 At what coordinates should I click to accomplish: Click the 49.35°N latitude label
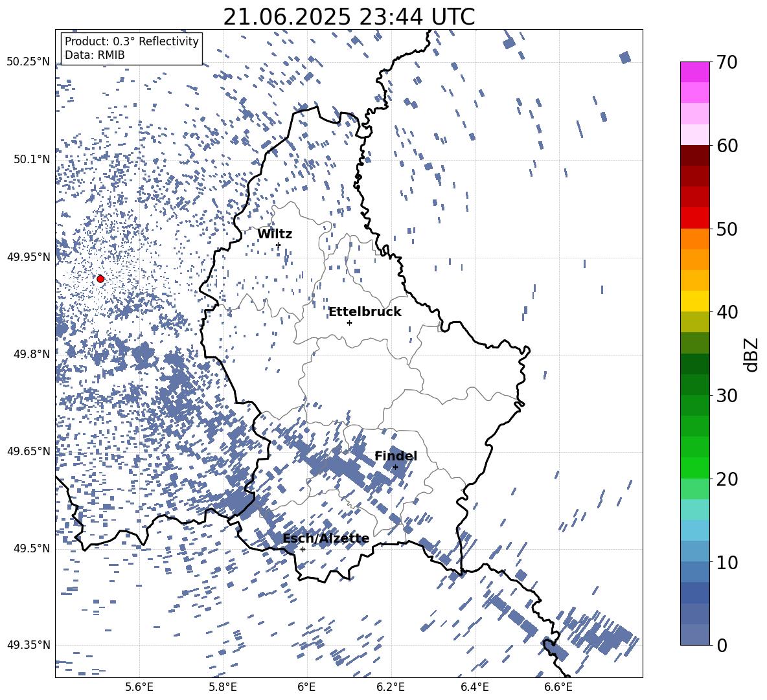pyautogui.click(x=29, y=645)
